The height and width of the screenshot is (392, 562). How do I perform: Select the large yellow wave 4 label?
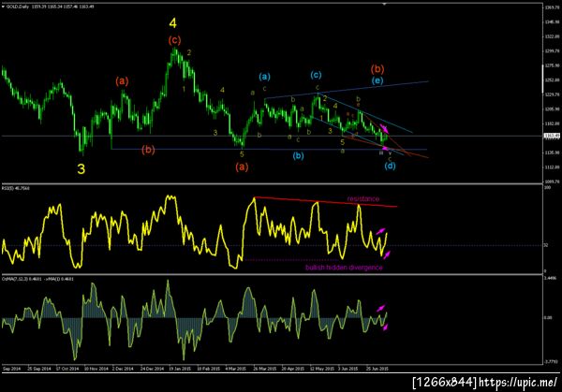coord(172,23)
